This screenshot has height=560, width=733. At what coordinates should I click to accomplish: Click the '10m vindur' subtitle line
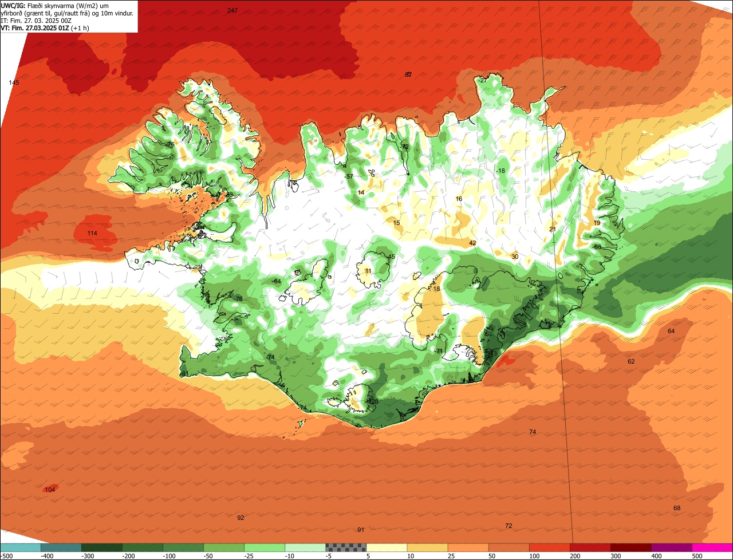67,13
